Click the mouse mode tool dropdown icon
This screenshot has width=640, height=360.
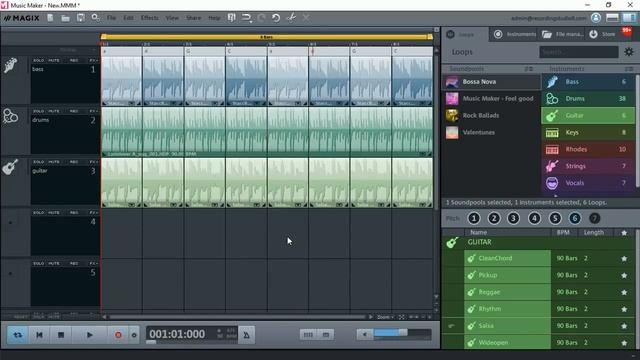(247, 18)
